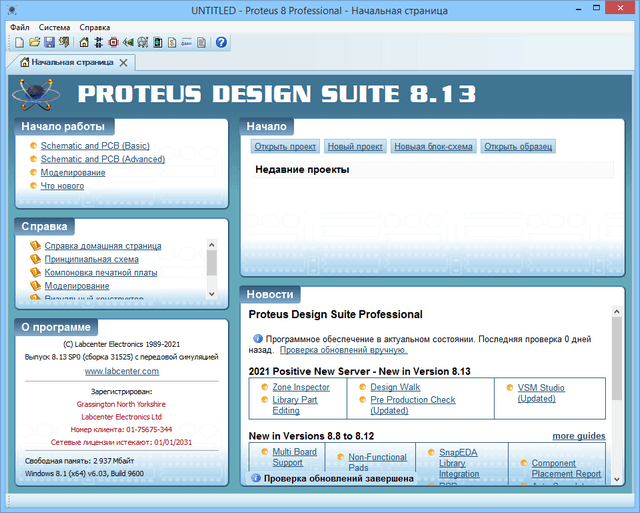Click the Свободная память: 2 937 Мбайт text

coord(80,461)
